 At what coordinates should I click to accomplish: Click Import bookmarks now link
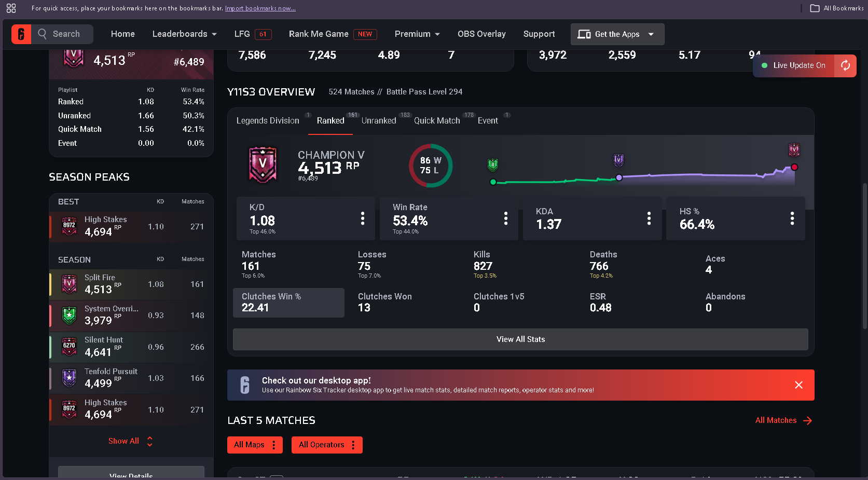click(x=260, y=8)
